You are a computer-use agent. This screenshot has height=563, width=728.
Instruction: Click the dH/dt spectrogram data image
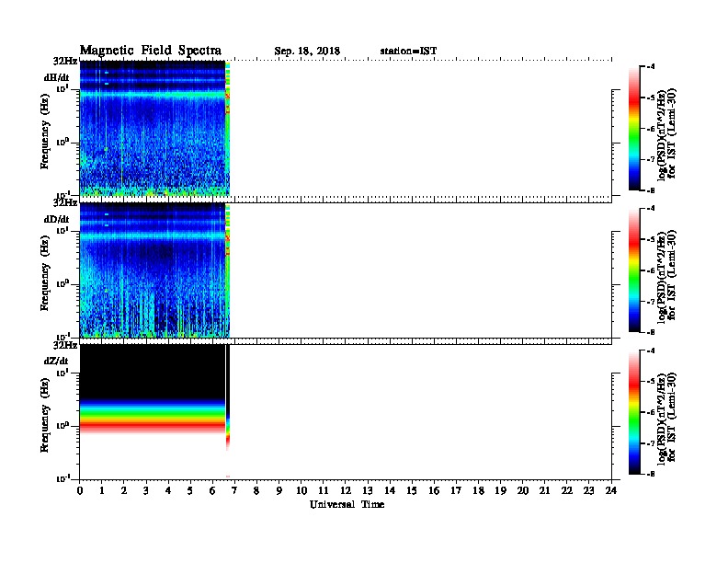click(x=154, y=128)
